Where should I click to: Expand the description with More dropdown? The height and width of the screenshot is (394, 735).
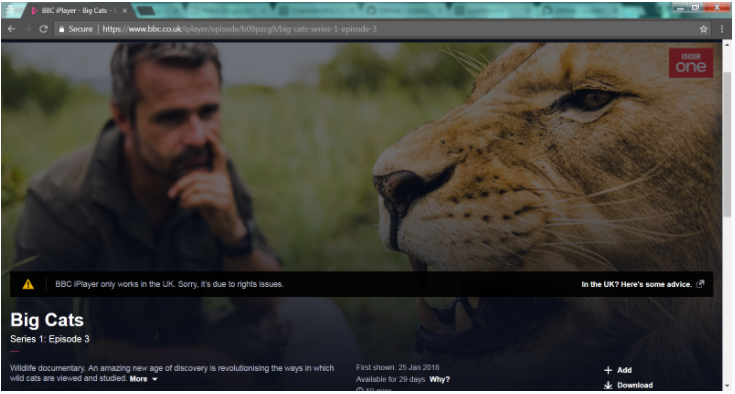click(143, 379)
